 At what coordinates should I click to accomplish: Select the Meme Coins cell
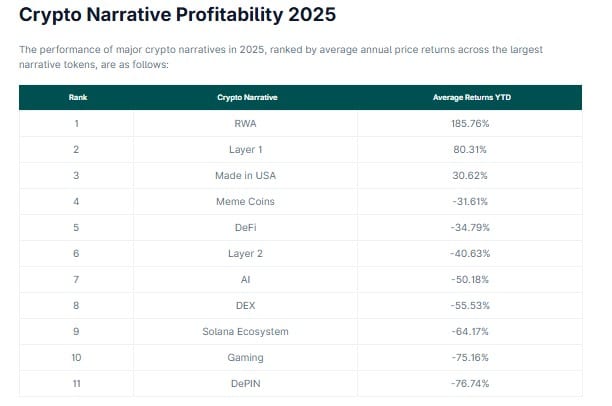245,201
